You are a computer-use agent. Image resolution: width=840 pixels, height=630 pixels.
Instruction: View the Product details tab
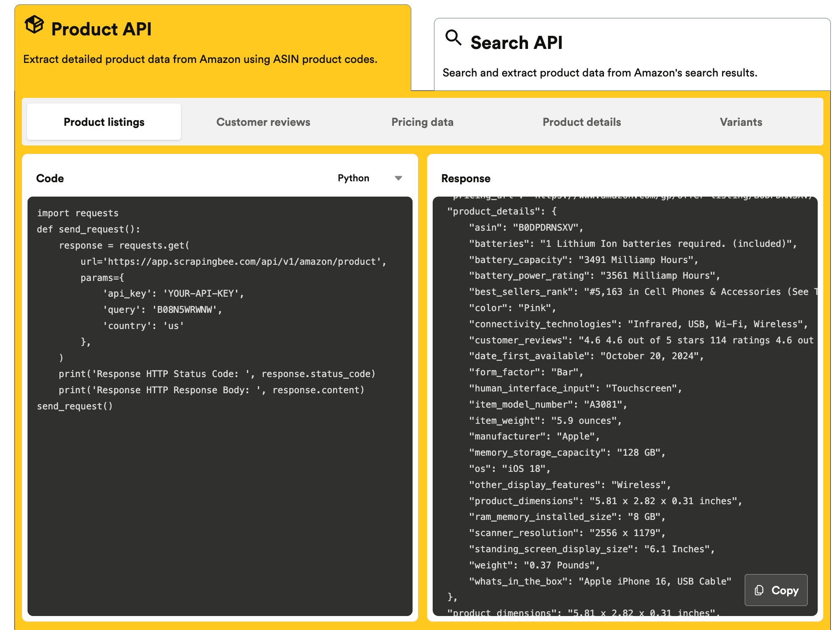(581, 122)
